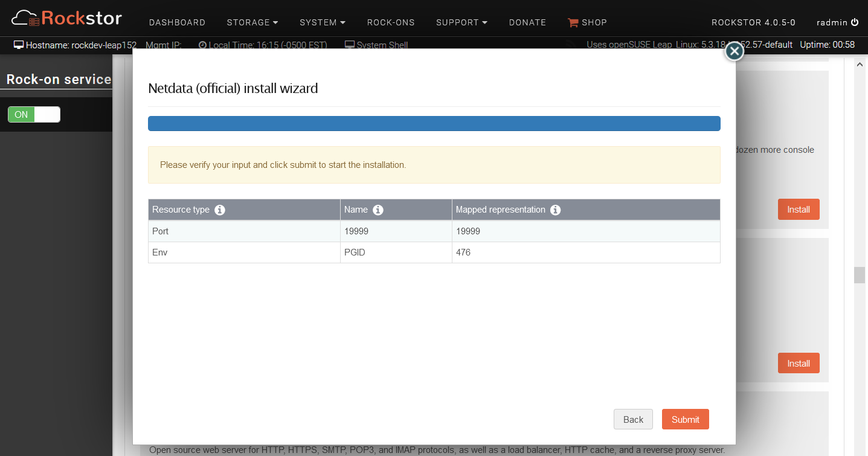
Task: Click the PGID name cell
Action: (396, 252)
